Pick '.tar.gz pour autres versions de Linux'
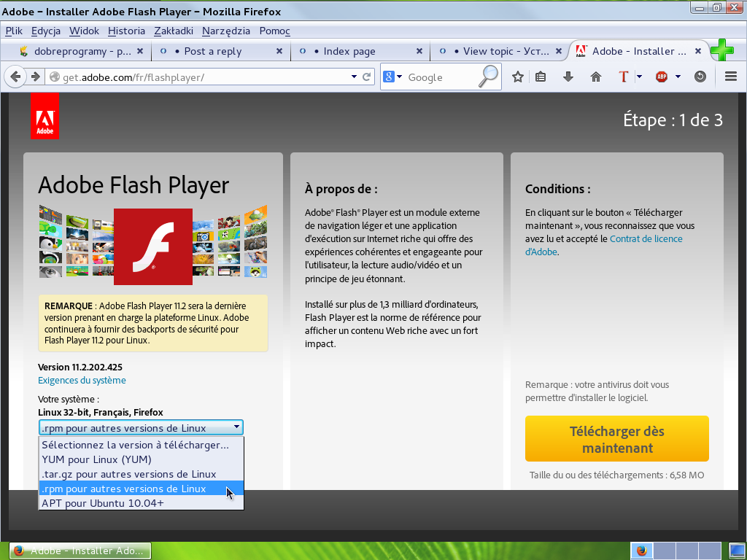 pos(128,474)
